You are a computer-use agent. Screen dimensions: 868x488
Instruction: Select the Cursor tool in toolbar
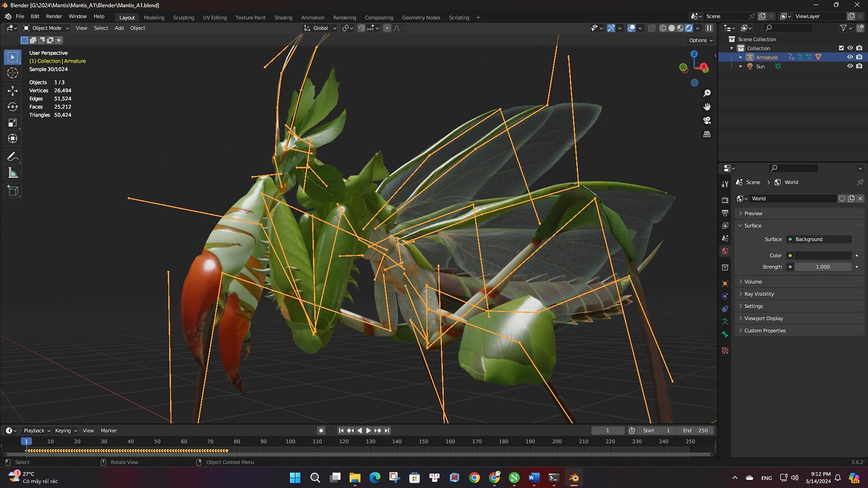(13, 73)
